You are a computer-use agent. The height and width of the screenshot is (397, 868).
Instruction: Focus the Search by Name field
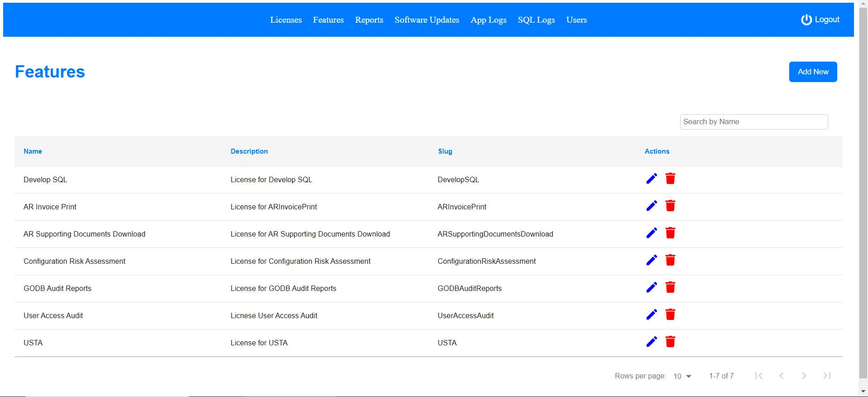pyautogui.click(x=753, y=122)
